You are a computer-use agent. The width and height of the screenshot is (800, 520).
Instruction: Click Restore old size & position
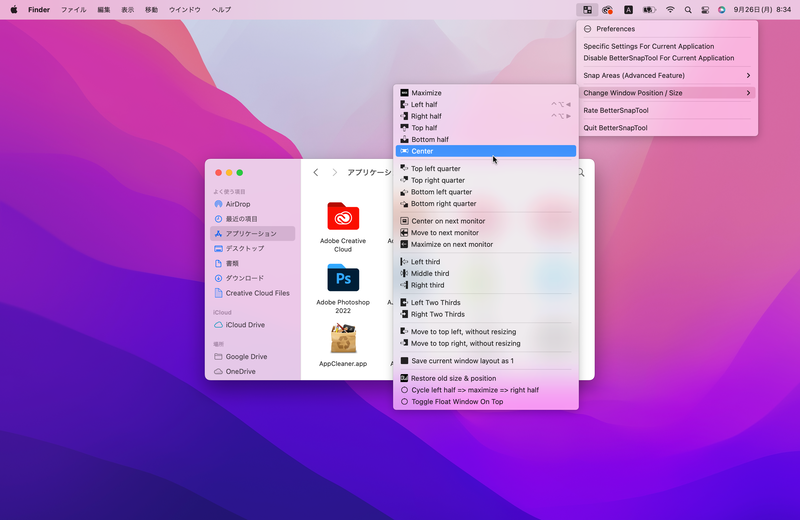[486, 378]
